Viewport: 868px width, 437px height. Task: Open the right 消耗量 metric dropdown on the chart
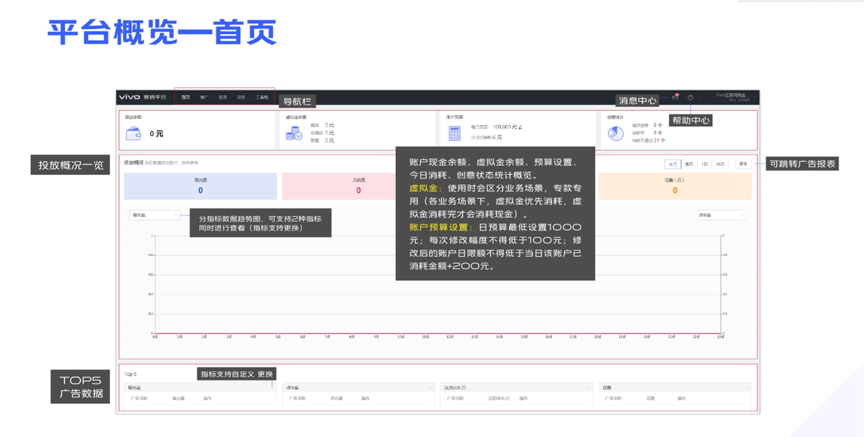(x=719, y=215)
